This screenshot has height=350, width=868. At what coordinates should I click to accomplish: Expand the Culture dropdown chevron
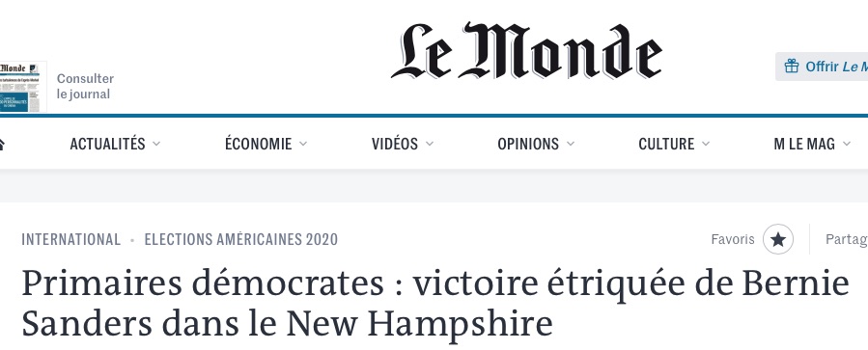(705, 144)
